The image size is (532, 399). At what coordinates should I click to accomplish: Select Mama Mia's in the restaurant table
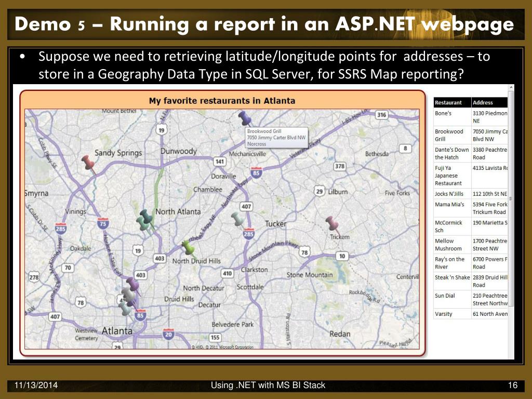pyautogui.click(x=471, y=208)
